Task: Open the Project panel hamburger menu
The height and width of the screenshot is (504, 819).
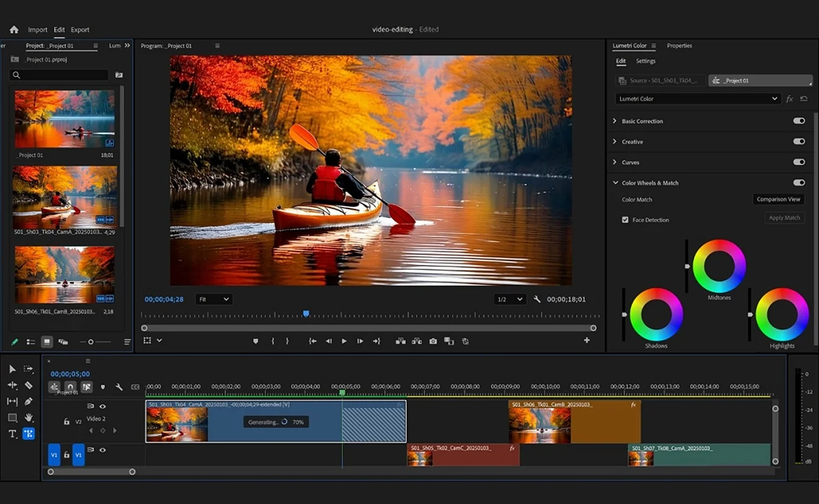Action: tap(96, 45)
